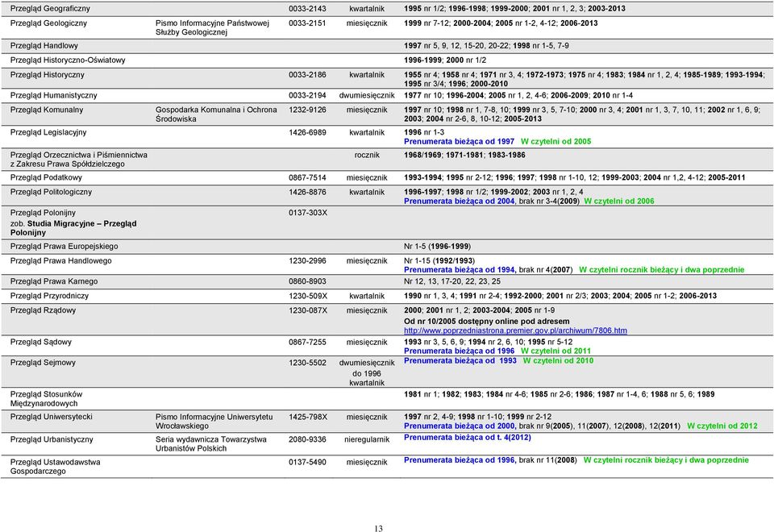
Task: Select the 'Przegląd Geologiczny' title
Action: [48, 23]
